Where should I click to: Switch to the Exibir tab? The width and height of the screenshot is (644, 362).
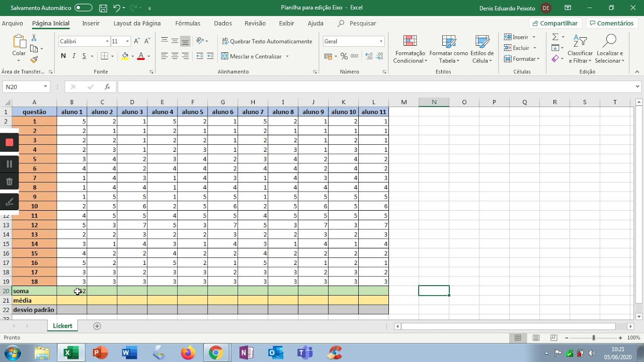click(x=286, y=23)
